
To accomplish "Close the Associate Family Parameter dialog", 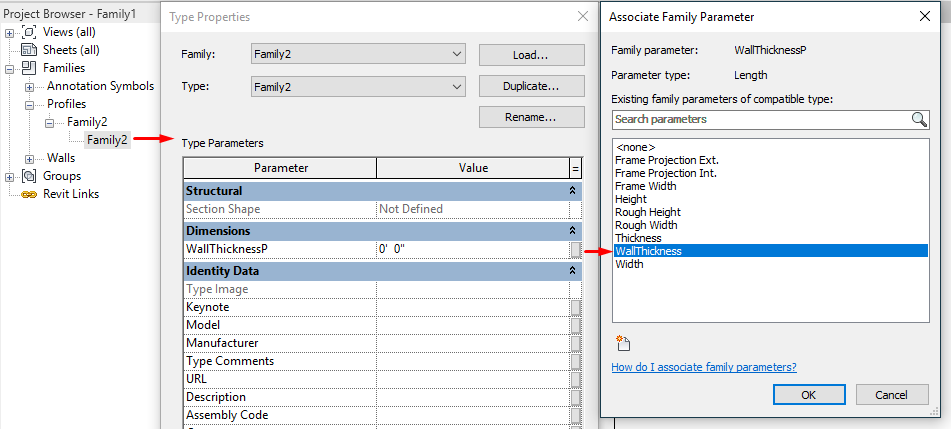I will 925,16.
